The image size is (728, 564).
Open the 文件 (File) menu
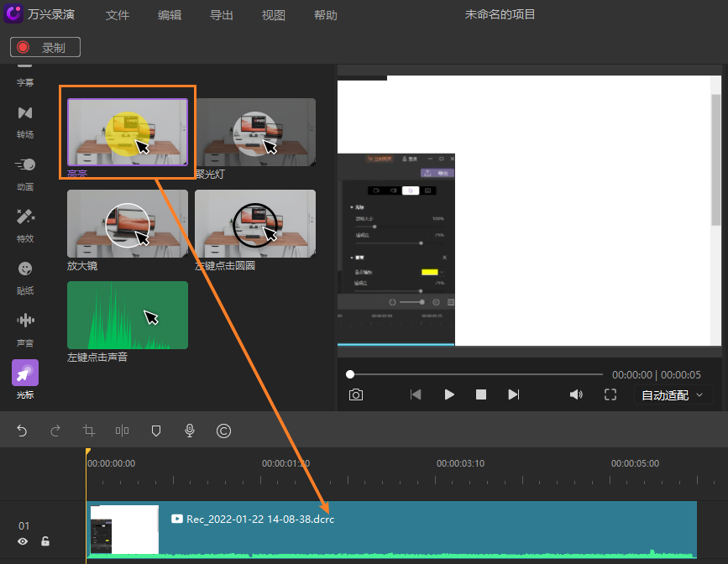[x=118, y=14]
